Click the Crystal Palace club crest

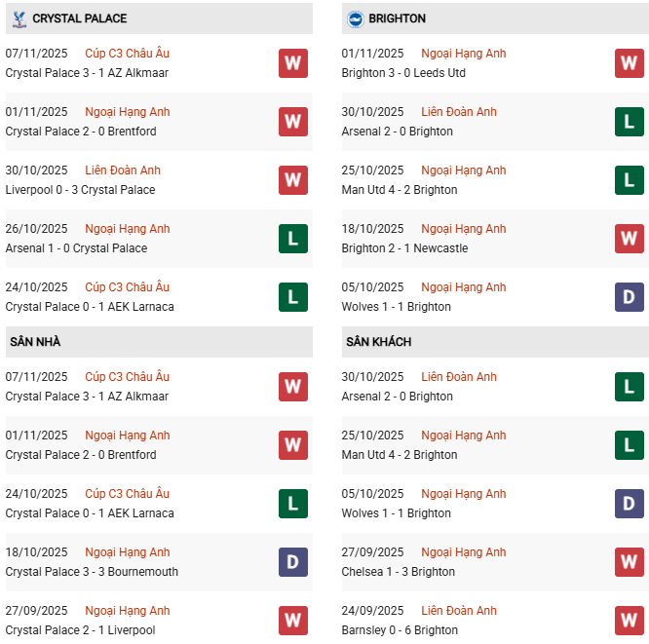point(19,19)
